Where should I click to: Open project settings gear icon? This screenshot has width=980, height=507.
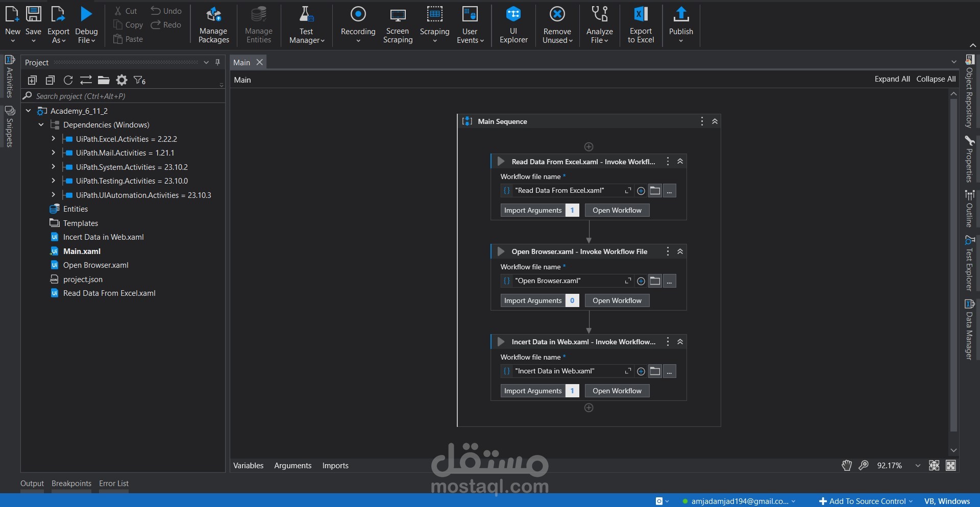pyautogui.click(x=121, y=80)
